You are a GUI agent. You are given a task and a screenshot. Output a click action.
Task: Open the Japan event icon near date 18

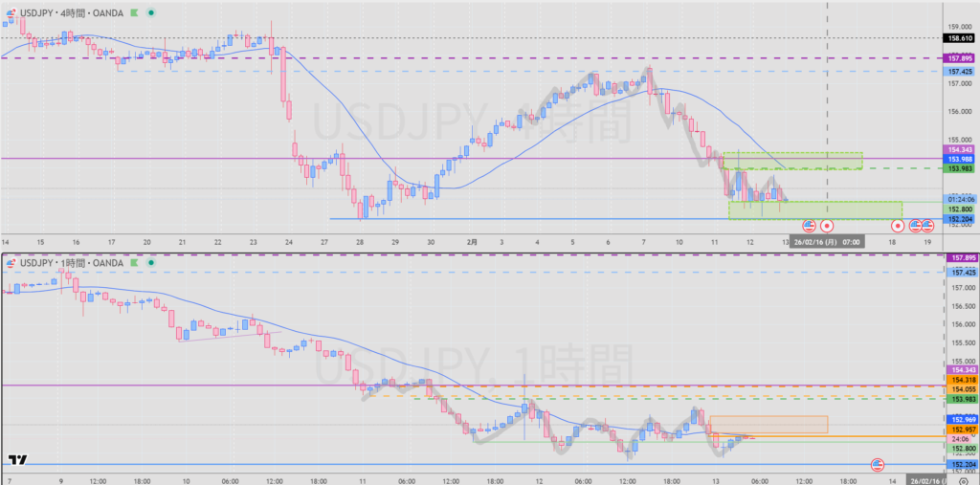click(x=898, y=226)
